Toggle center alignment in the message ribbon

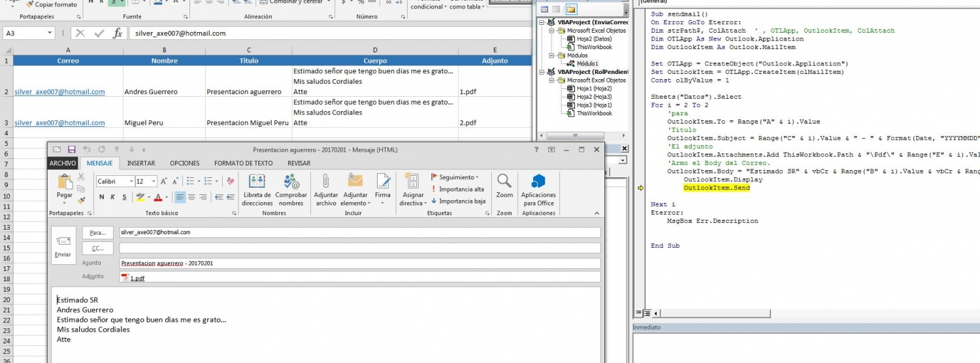click(x=191, y=197)
